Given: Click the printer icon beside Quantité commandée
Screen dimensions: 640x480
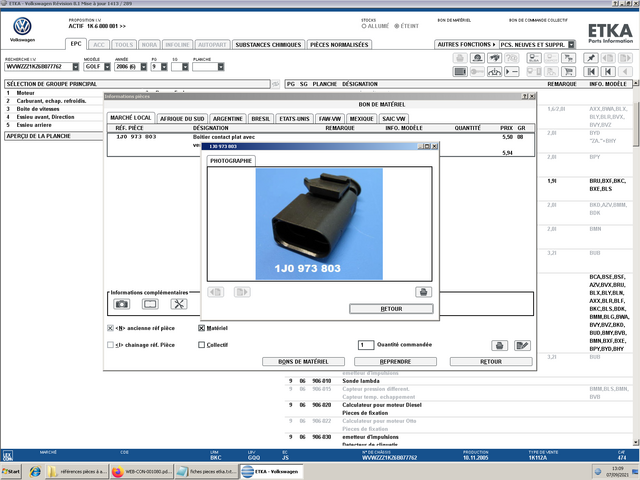Looking at the screenshot, I should coord(499,346).
